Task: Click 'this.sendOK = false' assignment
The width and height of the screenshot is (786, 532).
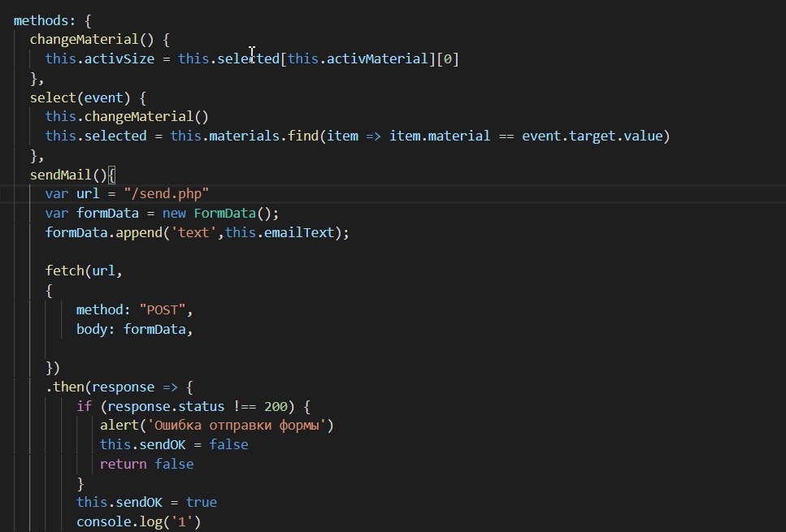Action: click(174, 445)
